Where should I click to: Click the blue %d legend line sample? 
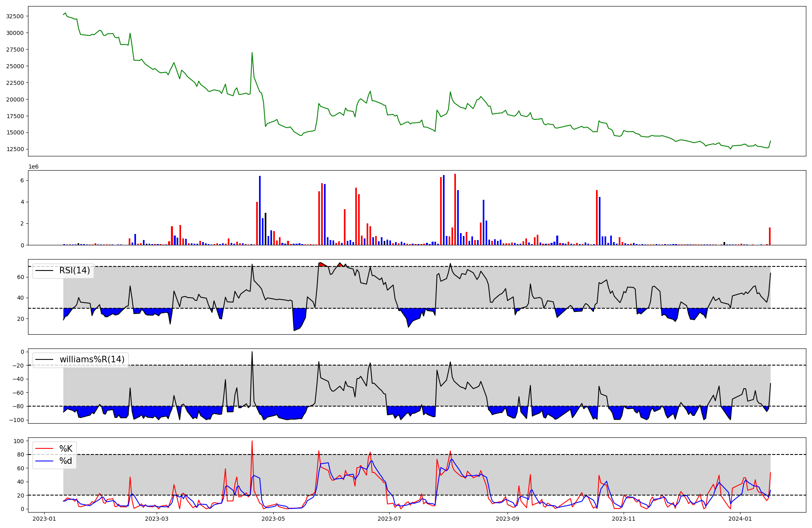tap(44, 461)
